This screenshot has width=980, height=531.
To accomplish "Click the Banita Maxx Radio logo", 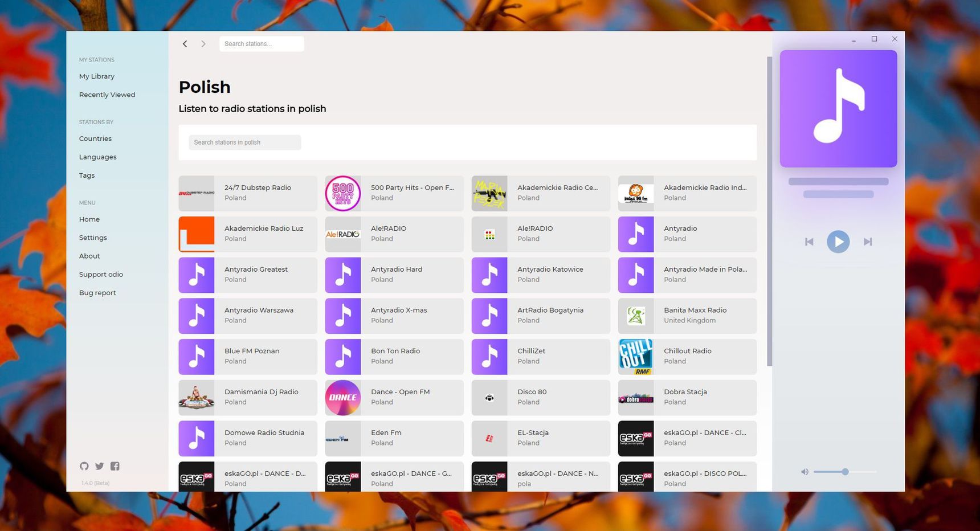I will pyautogui.click(x=636, y=316).
